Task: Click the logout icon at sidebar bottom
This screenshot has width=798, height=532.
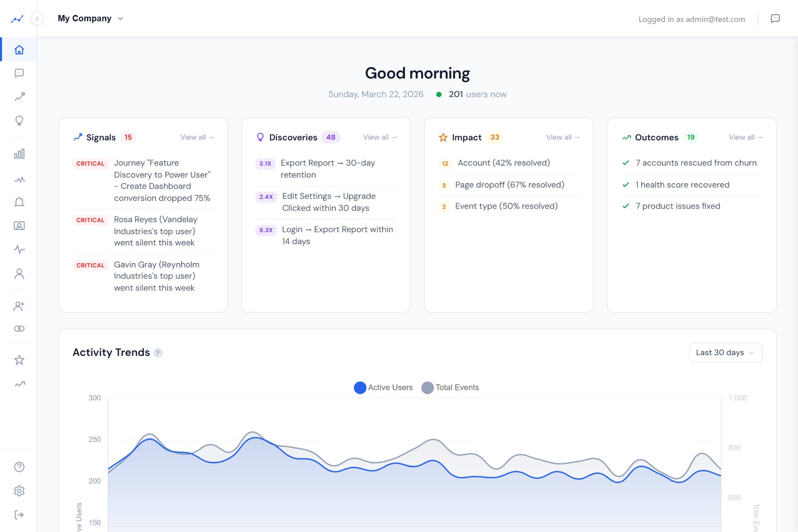Action: (19, 514)
